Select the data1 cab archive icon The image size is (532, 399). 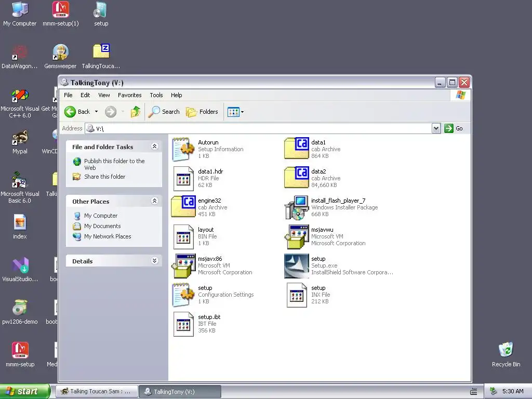click(297, 148)
